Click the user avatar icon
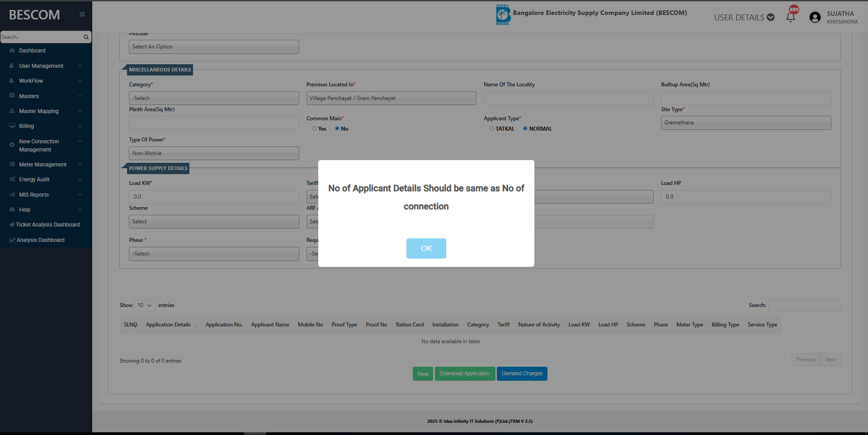 (x=815, y=17)
